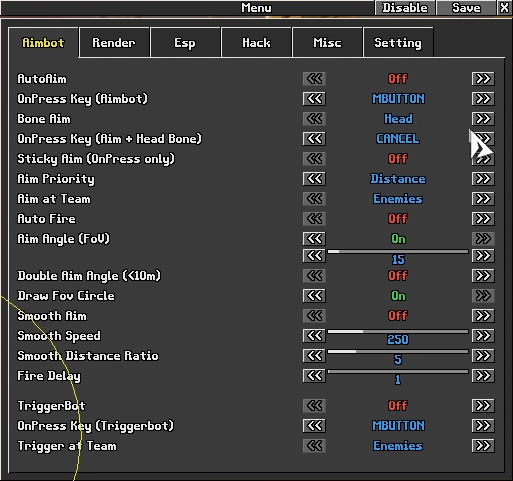Click left arrow for Draw Fov Circle

314,296
